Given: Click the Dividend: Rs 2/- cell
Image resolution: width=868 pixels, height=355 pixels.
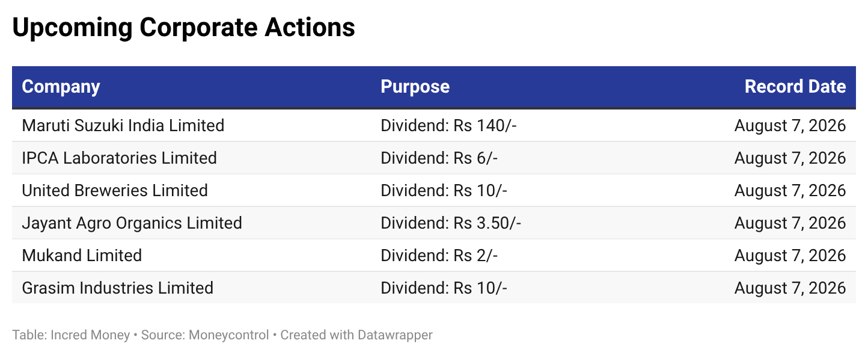Looking at the screenshot, I should [x=439, y=255].
